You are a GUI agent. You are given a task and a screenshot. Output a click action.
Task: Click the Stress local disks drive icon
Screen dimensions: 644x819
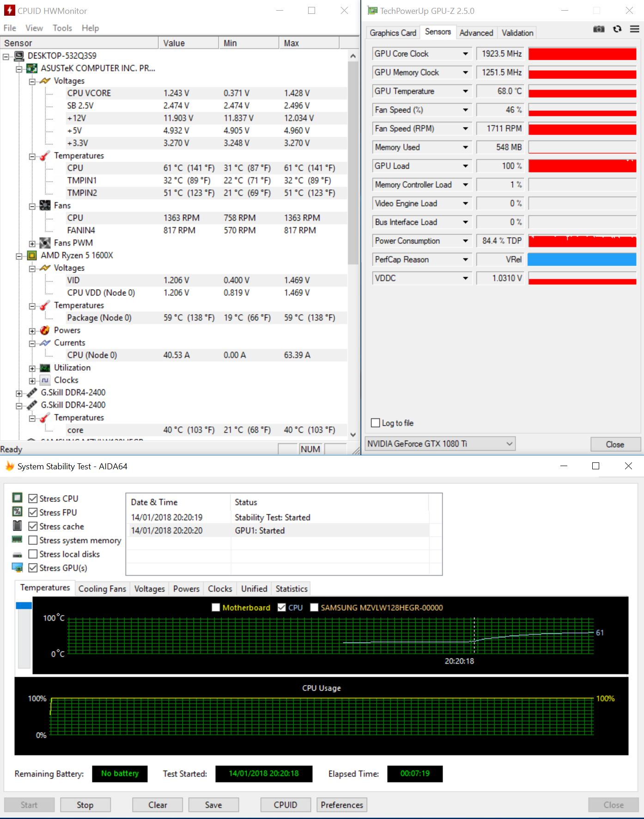click(18, 555)
